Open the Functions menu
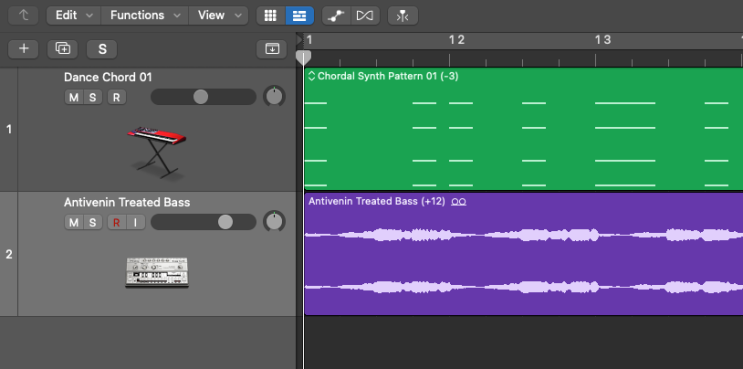Image resolution: width=743 pixels, height=369 pixels. click(x=145, y=16)
